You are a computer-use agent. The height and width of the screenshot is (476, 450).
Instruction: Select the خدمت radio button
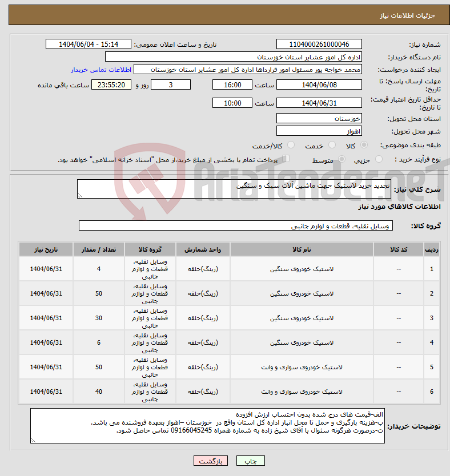click(332, 145)
